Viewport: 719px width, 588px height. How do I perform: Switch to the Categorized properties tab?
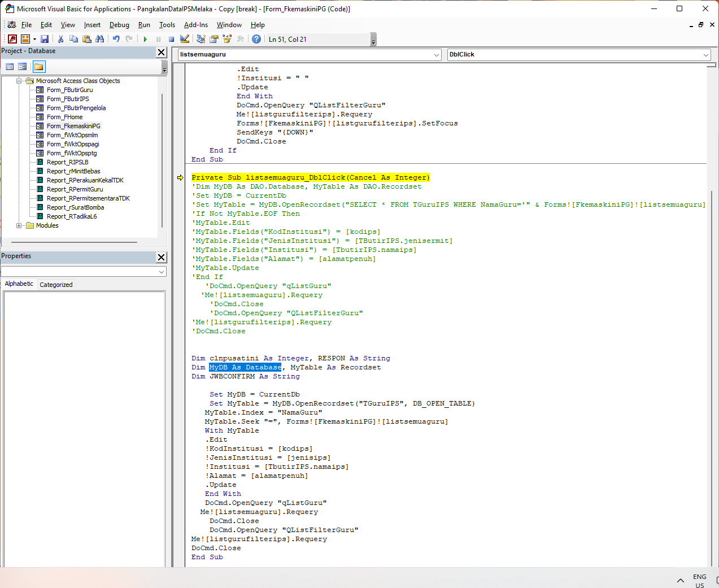pyautogui.click(x=56, y=285)
